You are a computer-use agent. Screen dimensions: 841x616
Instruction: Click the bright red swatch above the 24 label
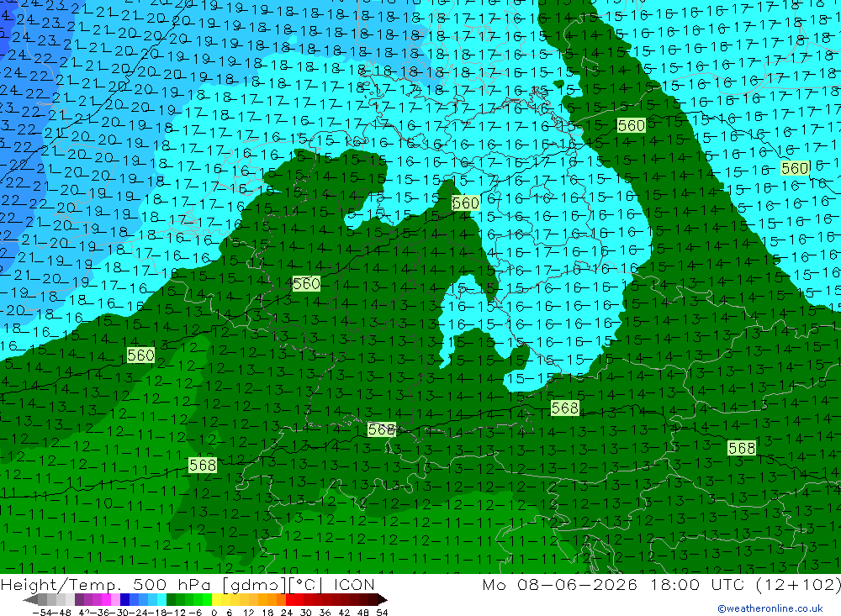tap(290, 600)
